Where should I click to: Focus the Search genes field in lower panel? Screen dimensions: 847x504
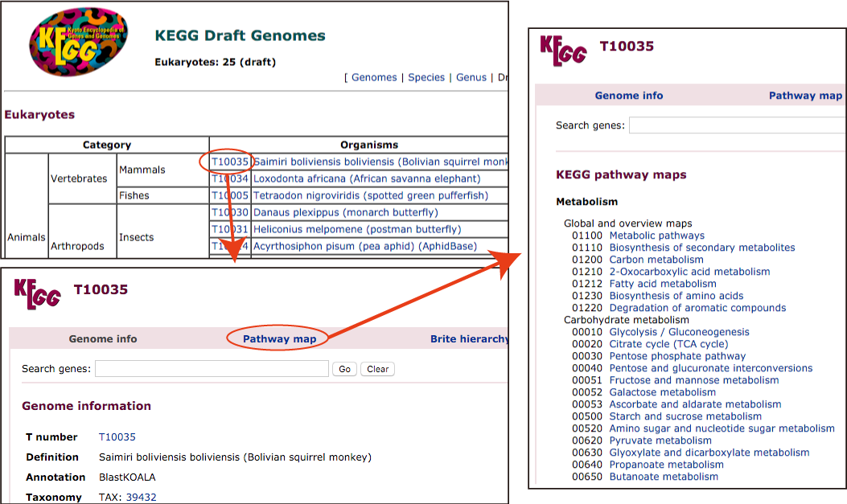click(212, 369)
